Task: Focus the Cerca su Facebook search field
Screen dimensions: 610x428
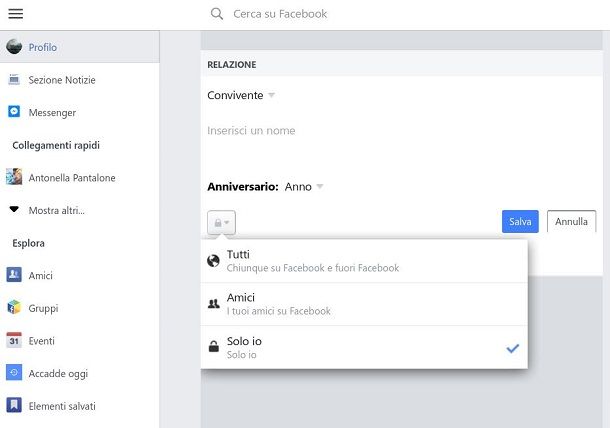Action: [280, 14]
